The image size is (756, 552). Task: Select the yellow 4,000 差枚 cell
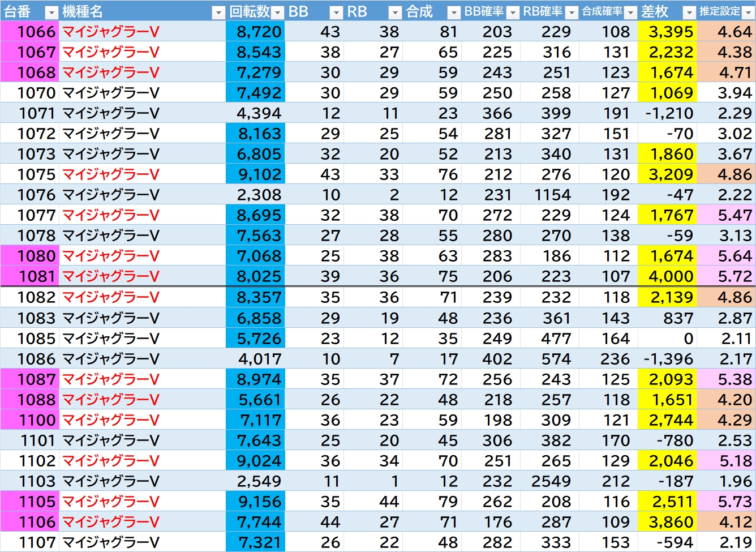(667, 276)
